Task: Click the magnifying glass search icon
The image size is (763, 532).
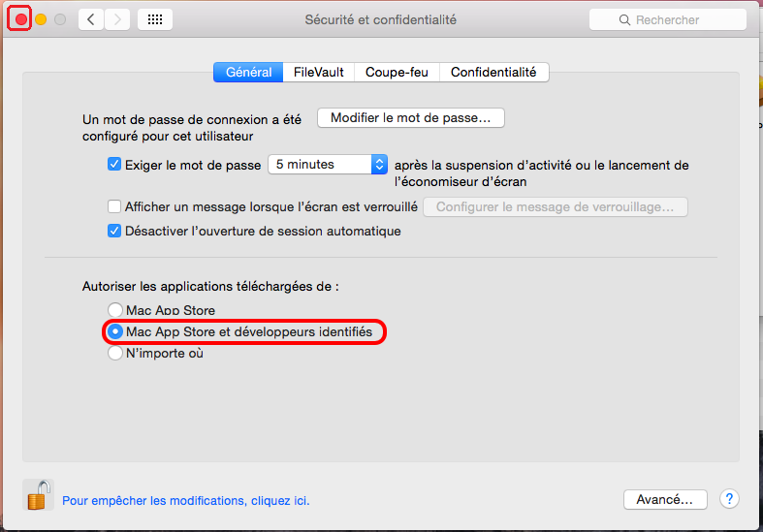Action: point(624,20)
